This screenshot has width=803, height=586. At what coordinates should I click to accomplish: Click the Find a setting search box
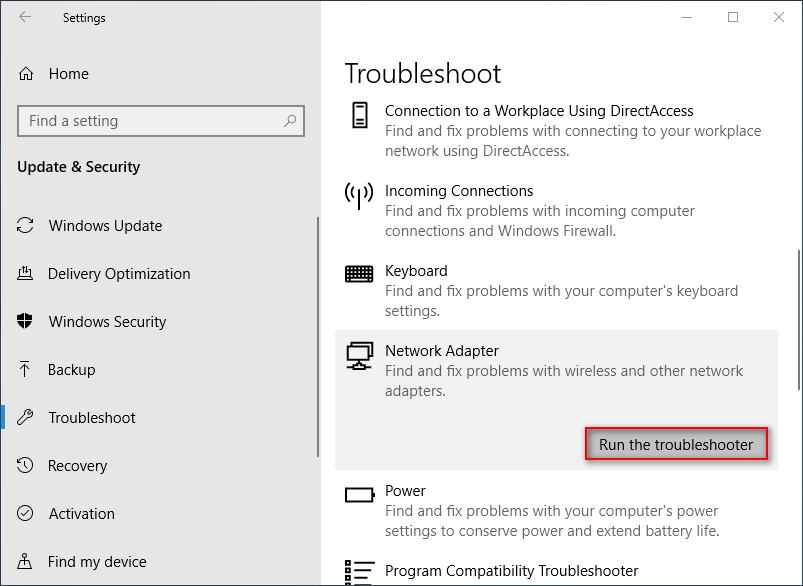tap(150, 121)
